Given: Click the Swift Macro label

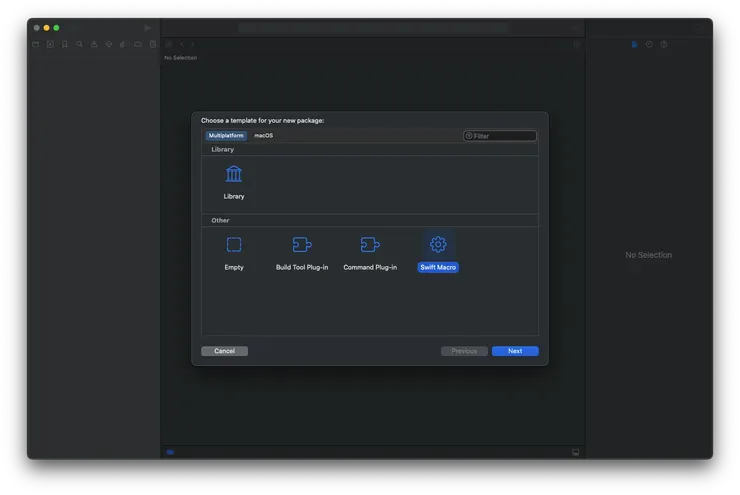Looking at the screenshot, I should pos(438,267).
